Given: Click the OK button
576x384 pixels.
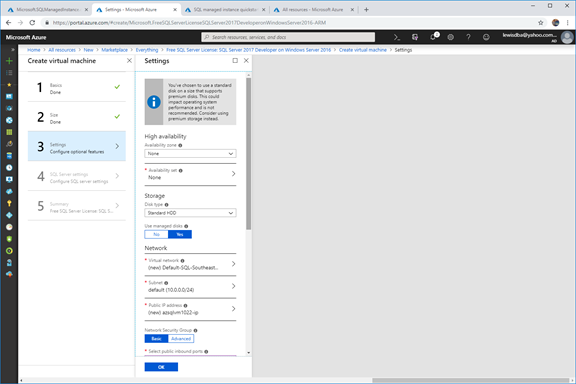Looking at the screenshot, I should point(161,367).
